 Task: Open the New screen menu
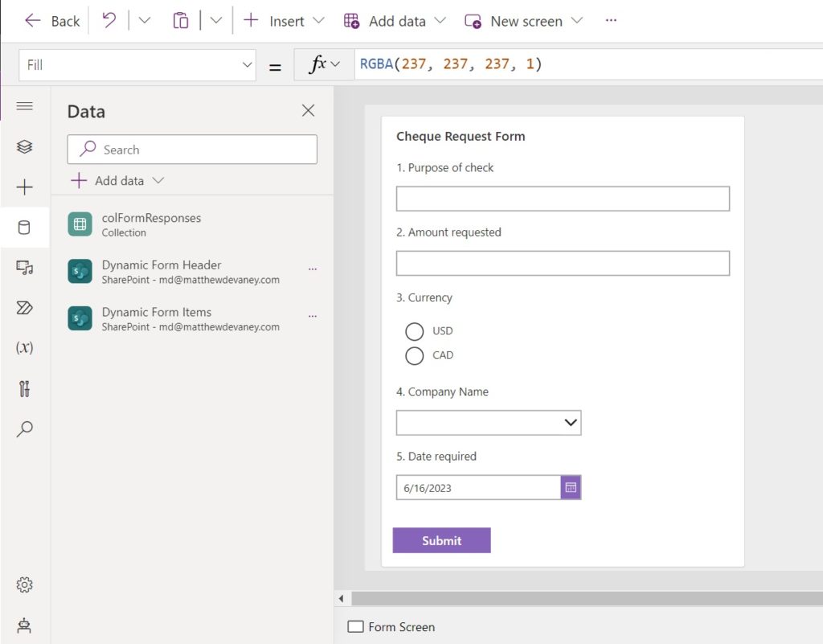coord(524,21)
